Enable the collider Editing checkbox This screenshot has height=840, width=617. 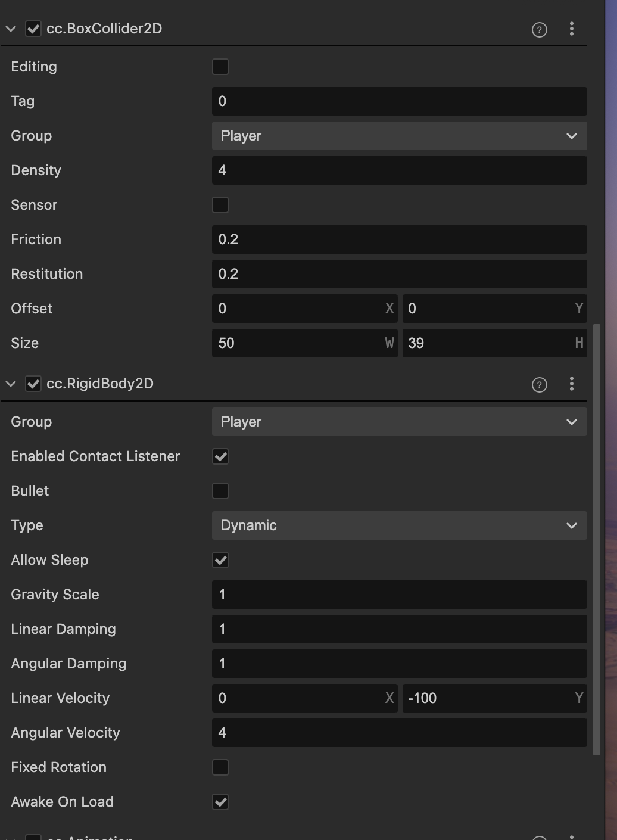[220, 67]
